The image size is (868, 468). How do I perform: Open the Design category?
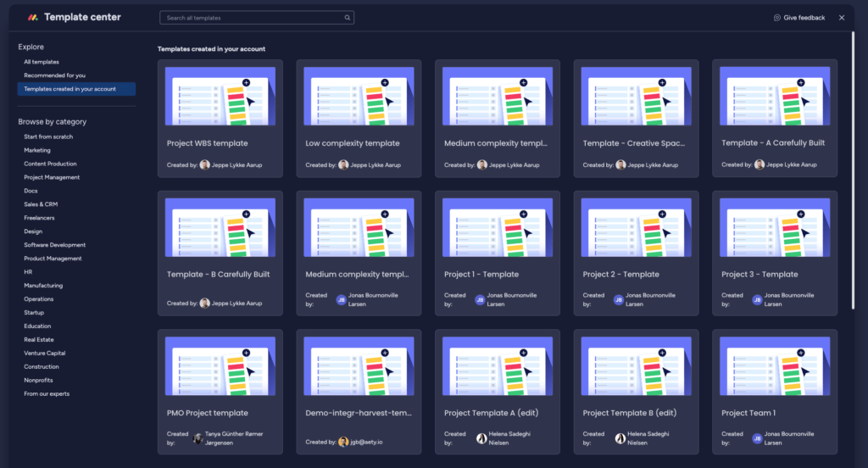pos(33,231)
